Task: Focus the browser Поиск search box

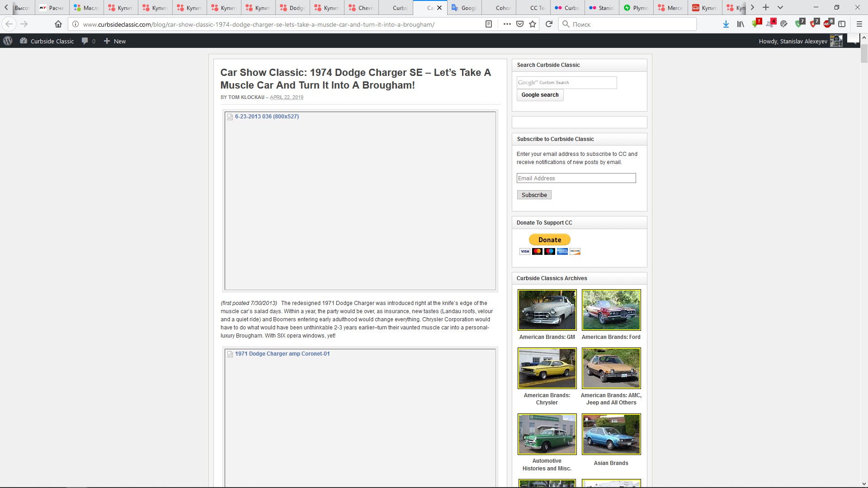Action: [x=627, y=24]
